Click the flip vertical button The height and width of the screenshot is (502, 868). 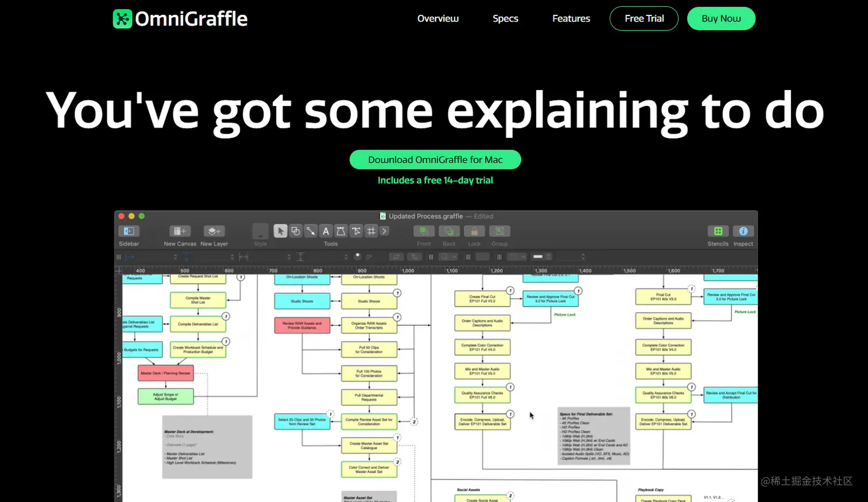413,257
